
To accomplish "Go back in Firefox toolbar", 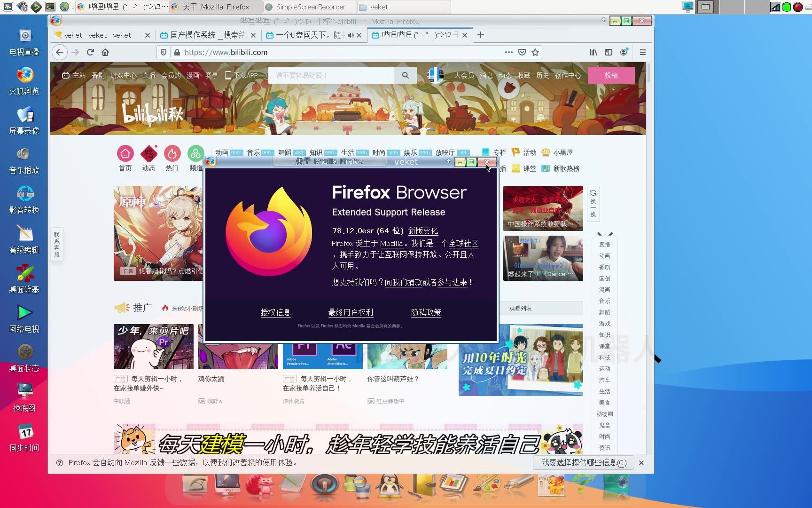I will click(60, 52).
